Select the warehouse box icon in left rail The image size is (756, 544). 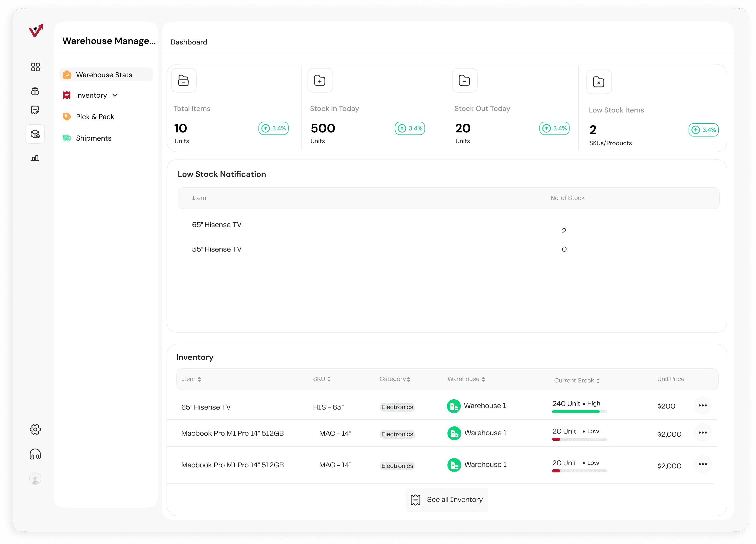click(35, 134)
